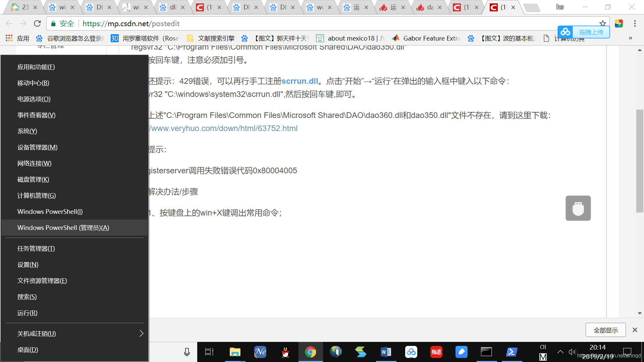
Task: Open 任务管理器 from the context menu
Action: (x=36, y=248)
